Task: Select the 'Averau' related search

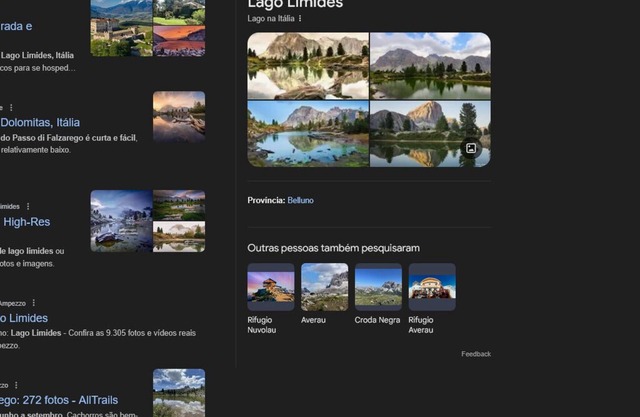Action: coord(324,287)
